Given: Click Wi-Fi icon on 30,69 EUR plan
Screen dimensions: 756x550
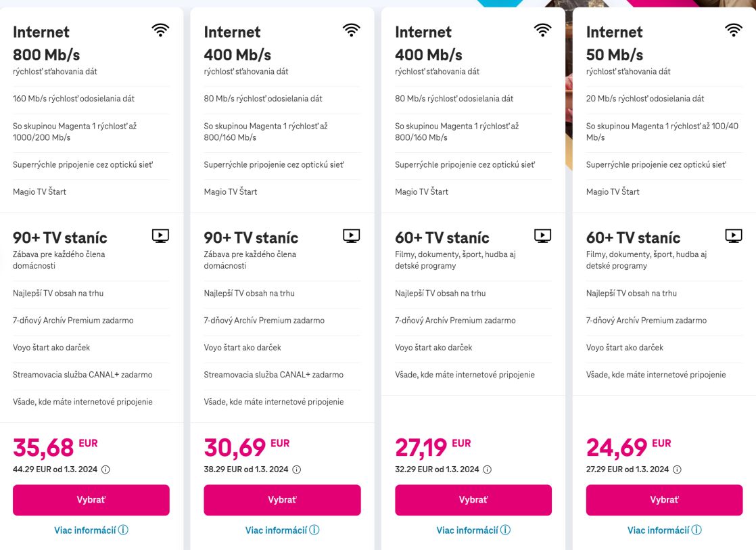Looking at the screenshot, I should 352,30.
